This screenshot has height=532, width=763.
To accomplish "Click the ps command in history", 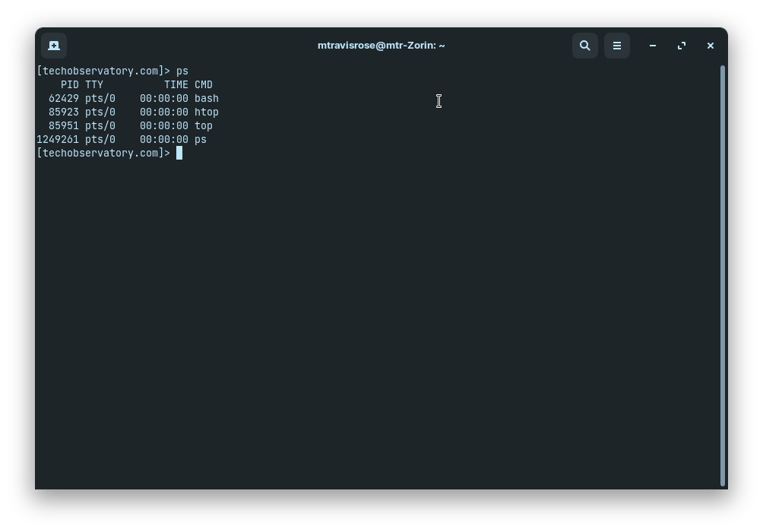I will 182,71.
